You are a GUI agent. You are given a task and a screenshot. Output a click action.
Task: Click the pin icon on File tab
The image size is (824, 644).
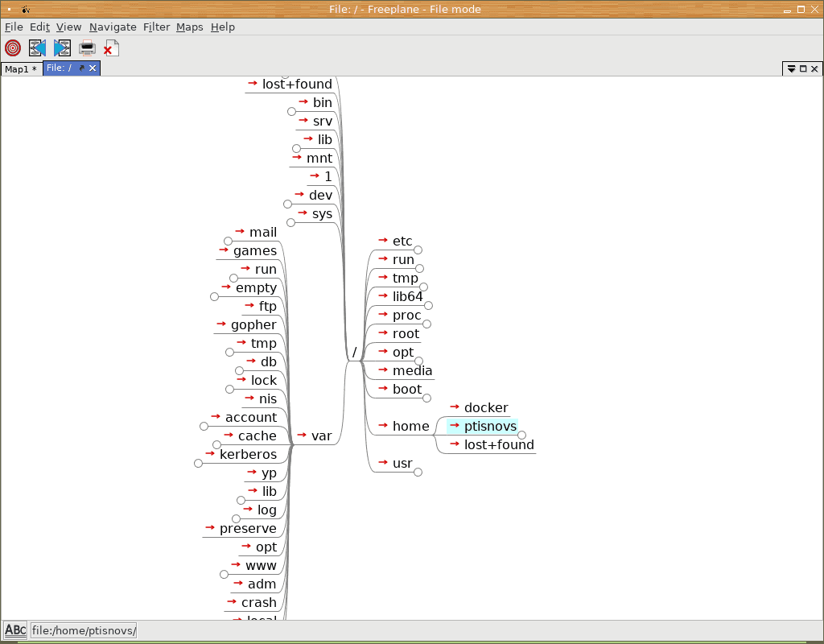point(81,68)
